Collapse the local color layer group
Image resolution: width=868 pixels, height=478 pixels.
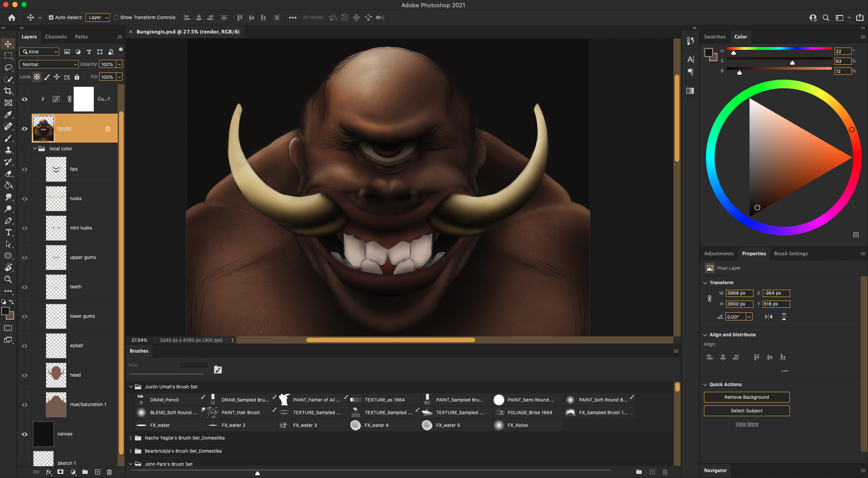(x=35, y=148)
